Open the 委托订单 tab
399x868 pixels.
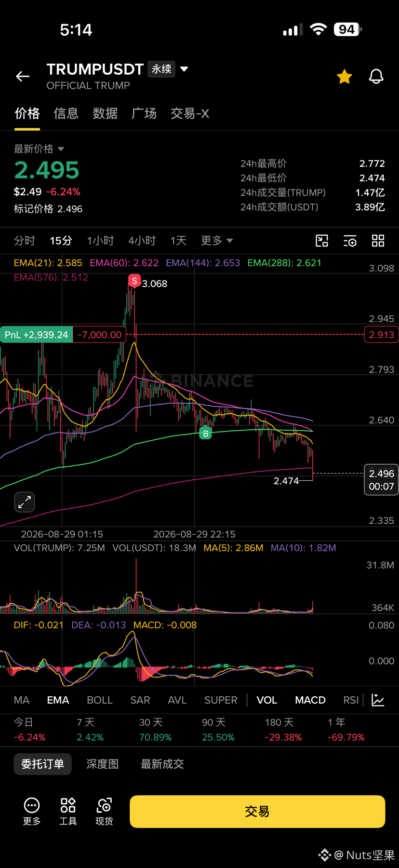pos(42,764)
